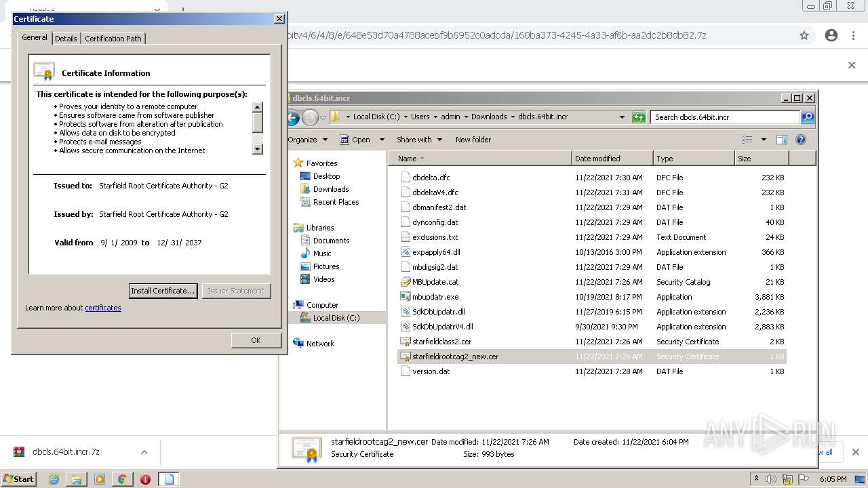Image resolution: width=868 pixels, height=488 pixels.
Task: Sort files by the Name column
Action: 480,159
